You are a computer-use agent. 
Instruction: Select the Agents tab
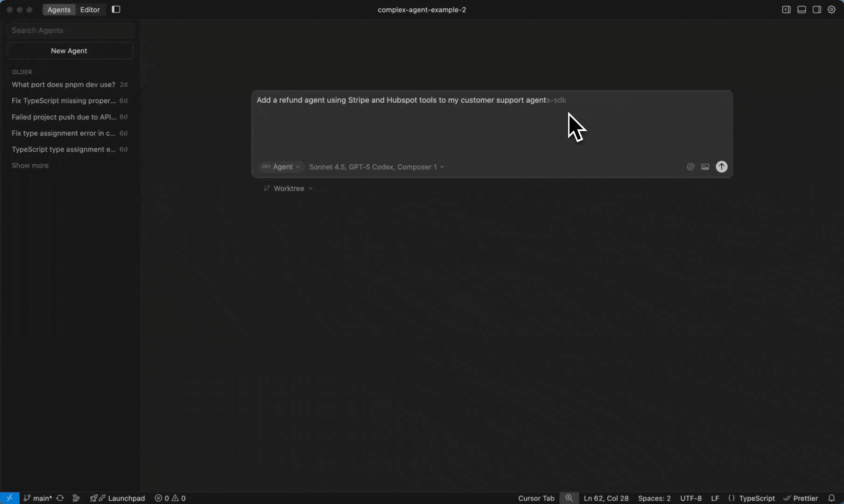tap(59, 9)
